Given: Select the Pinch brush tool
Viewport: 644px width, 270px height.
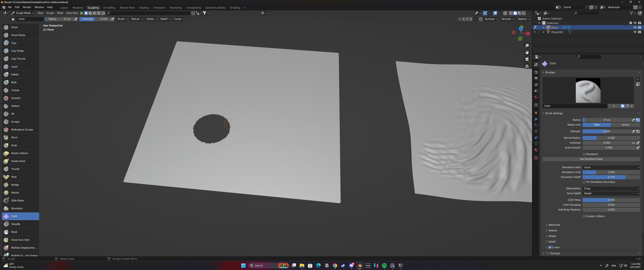Looking at the screenshot, I should tap(21, 137).
